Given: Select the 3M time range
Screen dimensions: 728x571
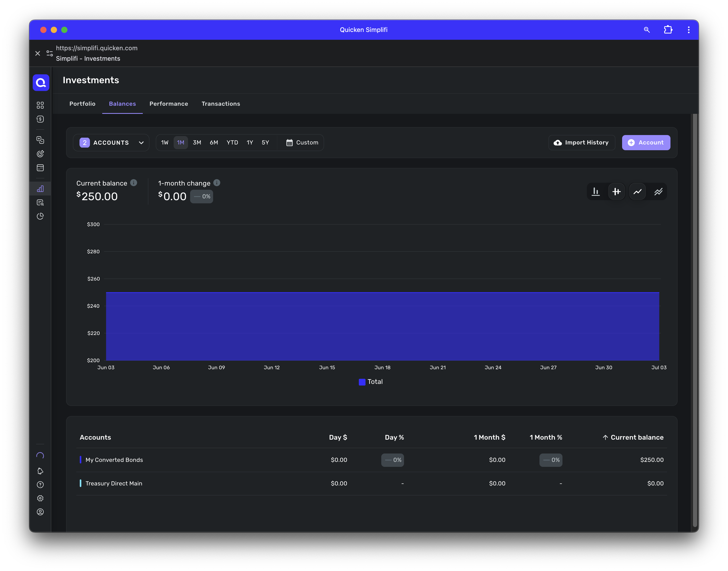Looking at the screenshot, I should pyautogui.click(x=197, y=143).
